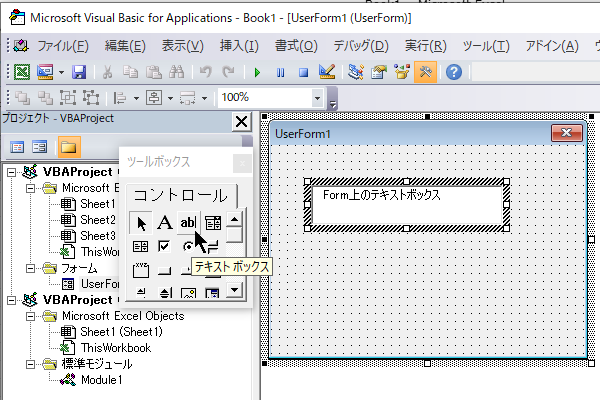The width and height of the screenshot is (600, 400).
Task: Collapse the フォーム folder in project tree
Action: (34, 268)
